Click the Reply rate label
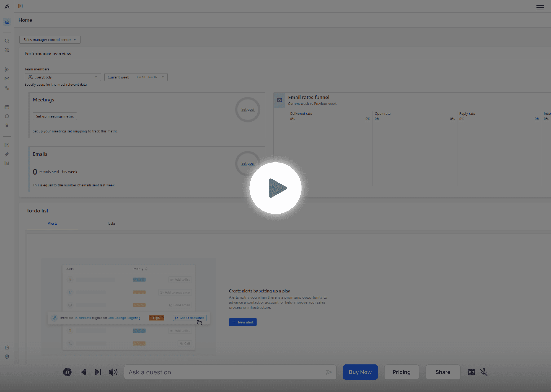The width and height of the screenshot is (551, 392). (467, 114)
